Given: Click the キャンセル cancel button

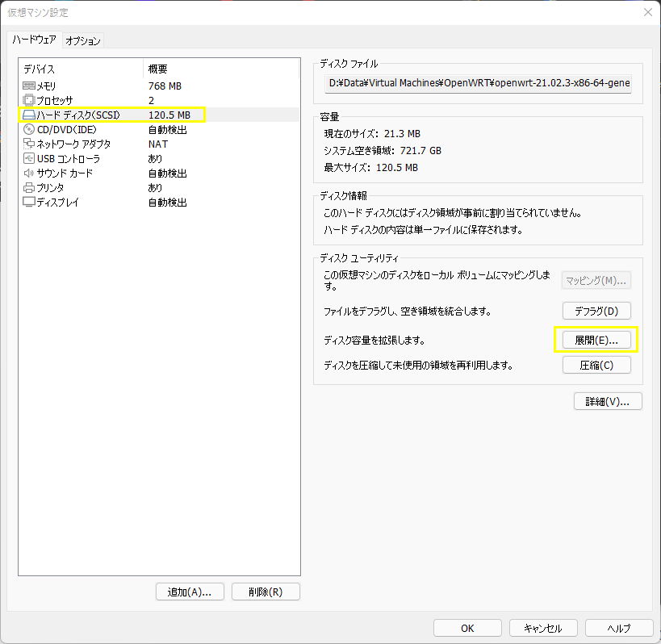Looking at the screenshot, I should [x=543, y=628].
